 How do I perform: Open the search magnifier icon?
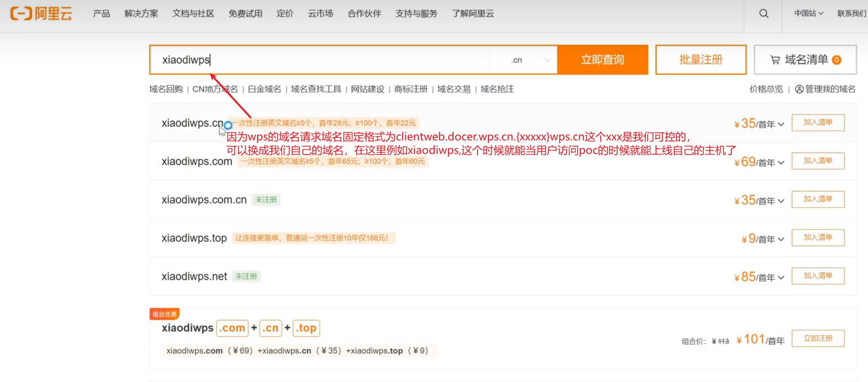coord(763,13)
